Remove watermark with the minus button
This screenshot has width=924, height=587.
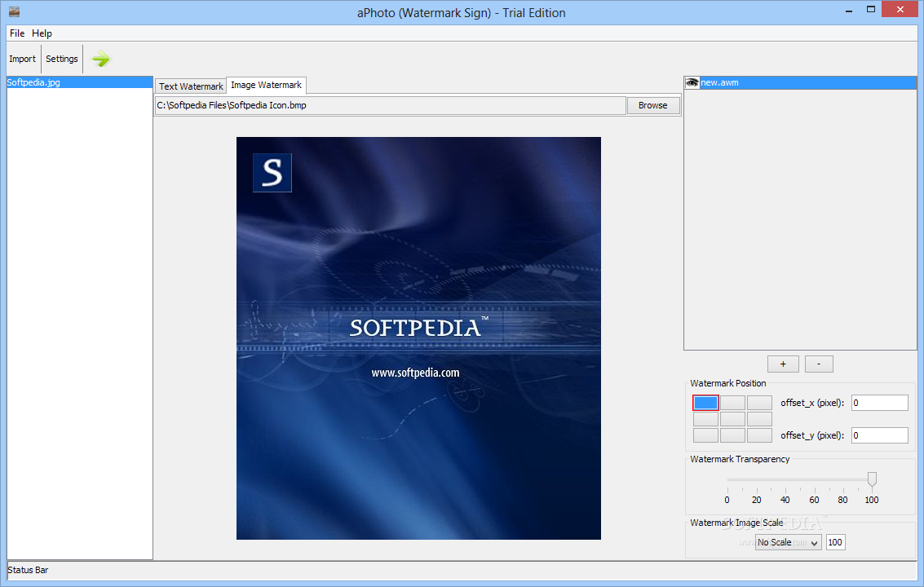(819, 364)
